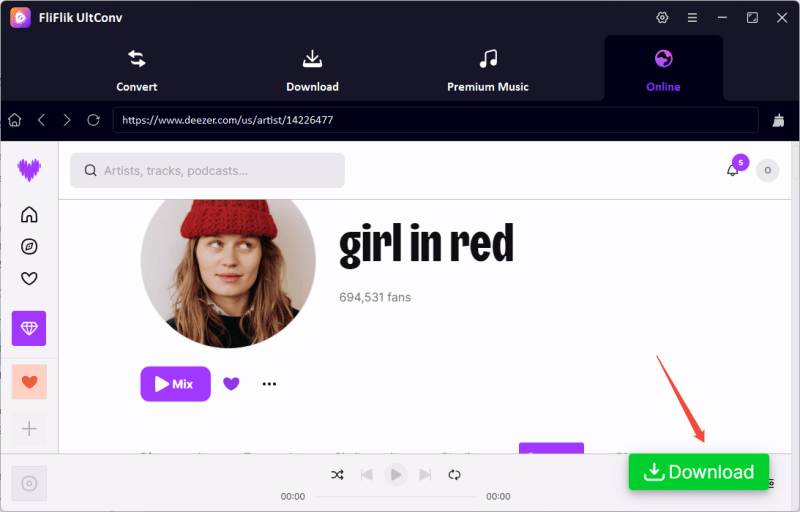Click the purple diamond premium icon
The height and width of the screenshot is (512, 800).
(x=29, y=328)
